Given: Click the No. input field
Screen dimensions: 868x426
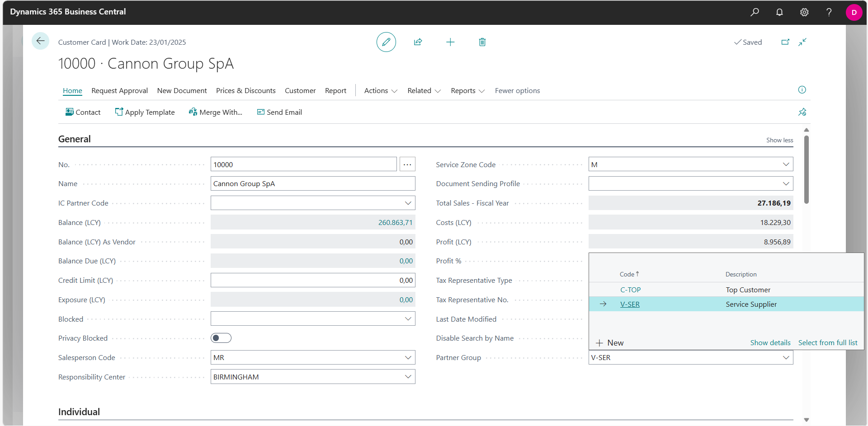Looking at the screenshot, I should tap(303, 164).
